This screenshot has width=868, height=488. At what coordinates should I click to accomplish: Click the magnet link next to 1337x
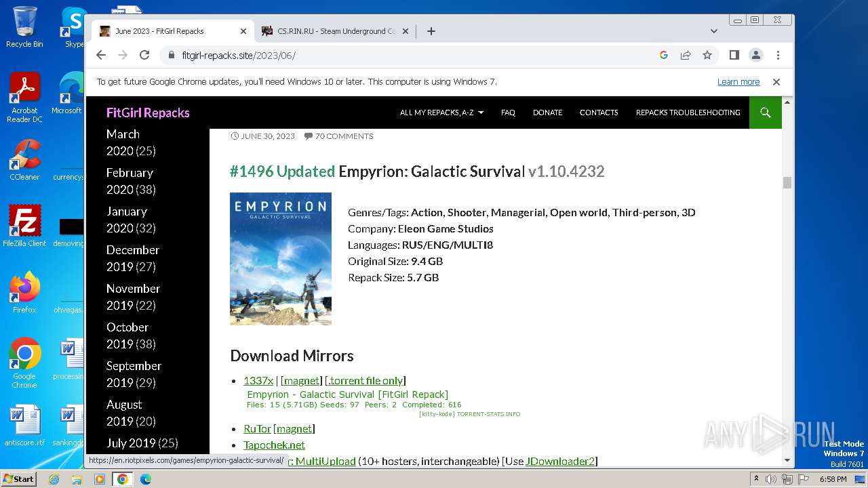click(x=301, y=381)
